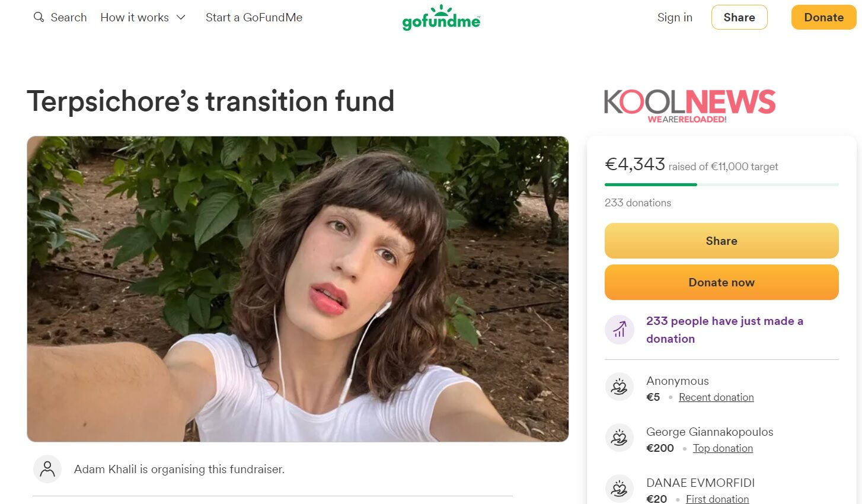Open the How it works menu
This screenshot has width=862, height=504.
click(143, 18)
